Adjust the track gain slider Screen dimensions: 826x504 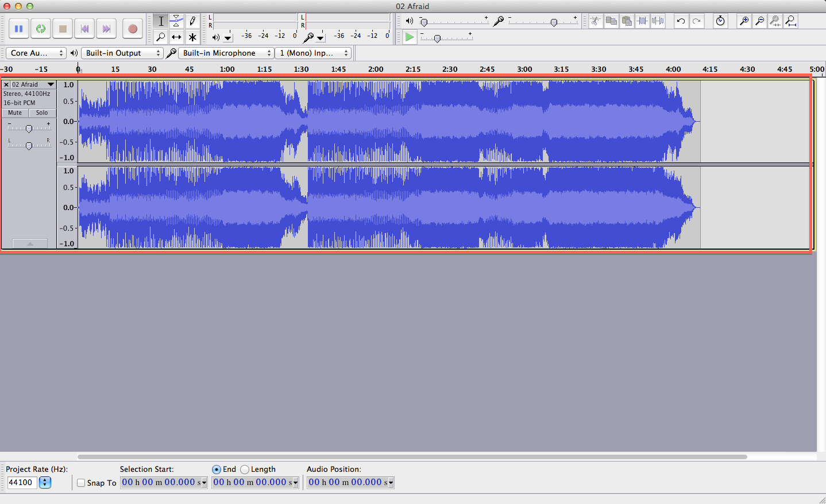(x=29, y=127)
